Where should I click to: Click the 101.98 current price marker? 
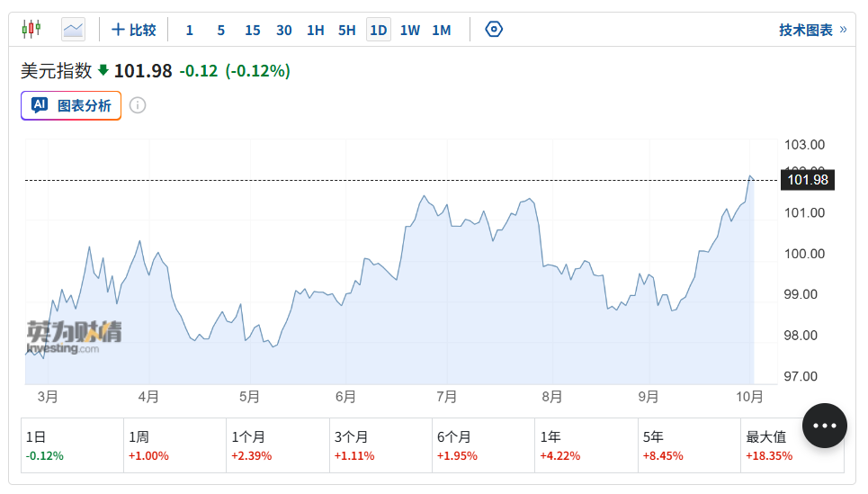807,180
